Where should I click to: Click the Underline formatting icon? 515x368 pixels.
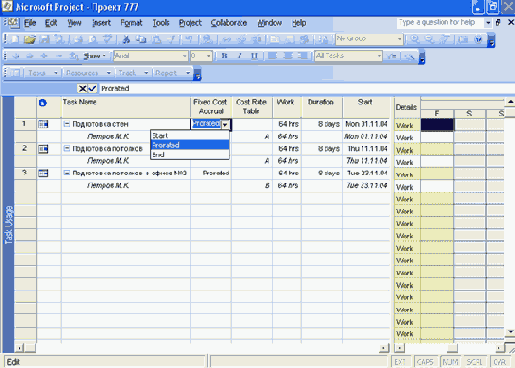coord(254,56)
